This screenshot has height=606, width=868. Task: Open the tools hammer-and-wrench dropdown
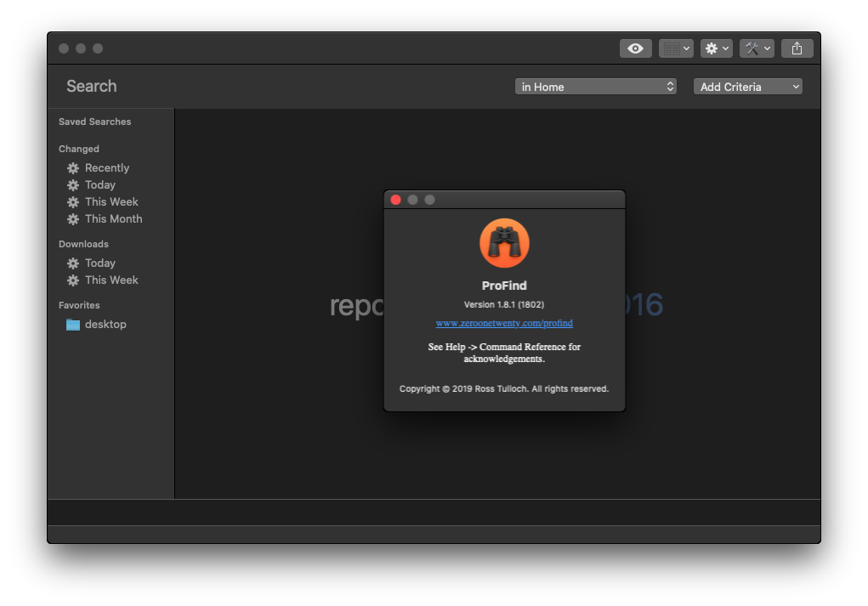(x=757, y=48)
